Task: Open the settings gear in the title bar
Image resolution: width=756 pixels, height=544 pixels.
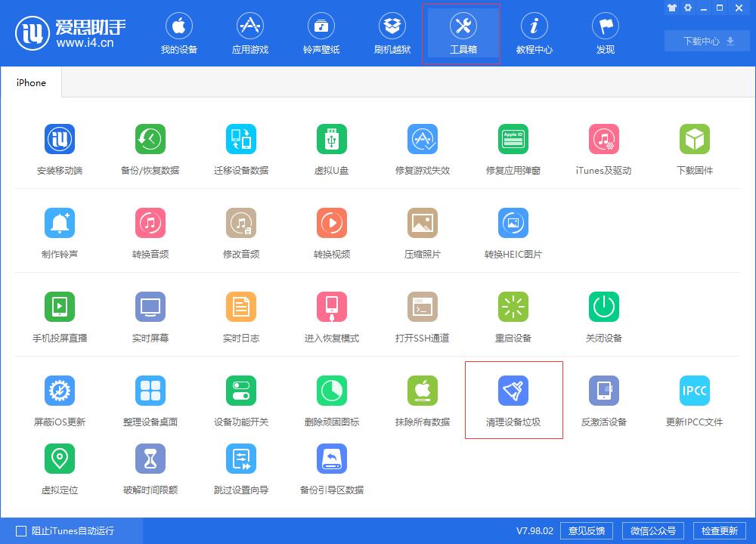Action: pyautogui.click(x=687, y=8)
